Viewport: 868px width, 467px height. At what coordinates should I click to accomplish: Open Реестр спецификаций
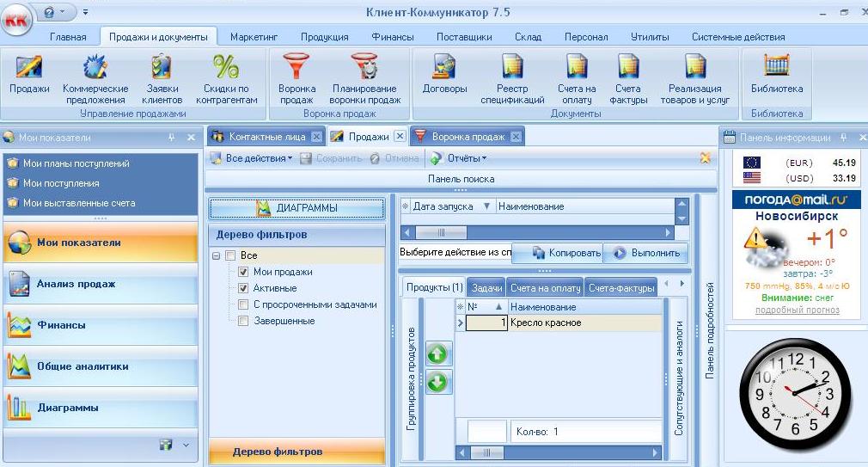pos(512,78)
